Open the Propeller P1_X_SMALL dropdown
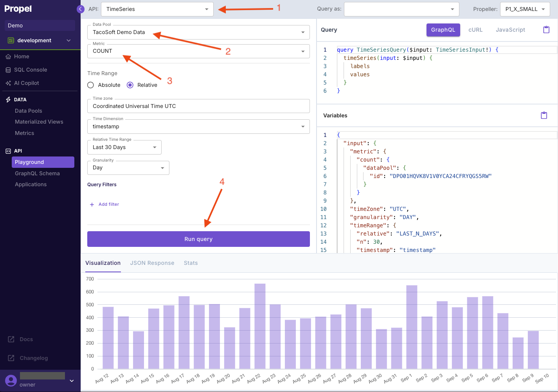 tap(525, 9)
